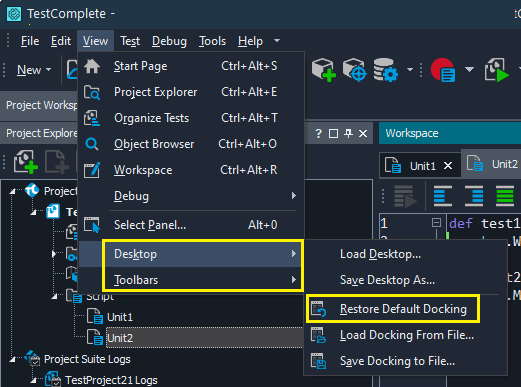Toggle auto-hide pin of Project Explorer panel

click(348, 134)
